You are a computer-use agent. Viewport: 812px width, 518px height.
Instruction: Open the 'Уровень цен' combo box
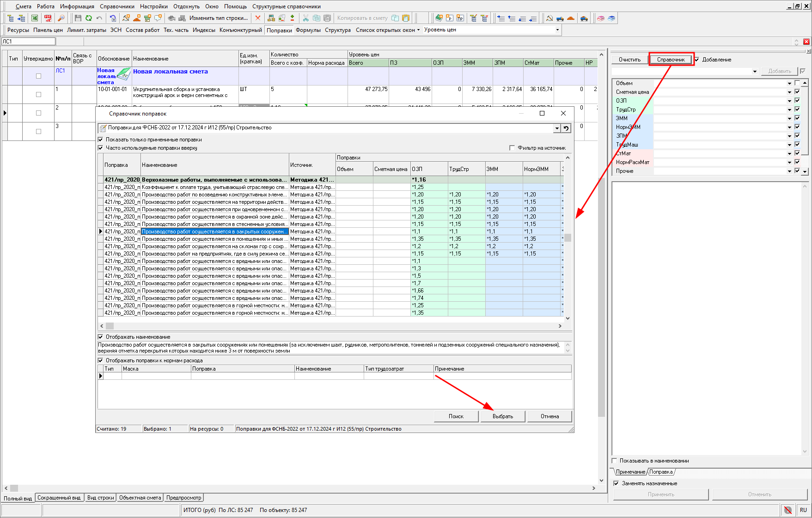point(557,30)
